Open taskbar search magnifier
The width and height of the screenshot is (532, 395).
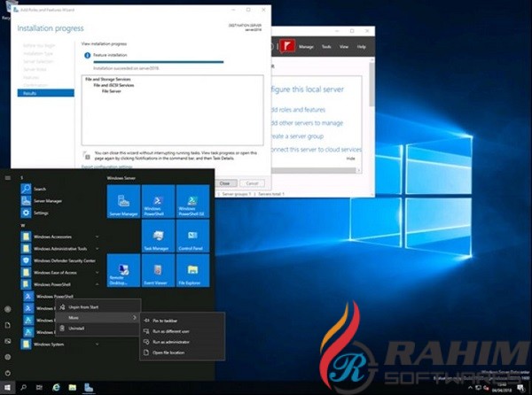tap(23, 387)
